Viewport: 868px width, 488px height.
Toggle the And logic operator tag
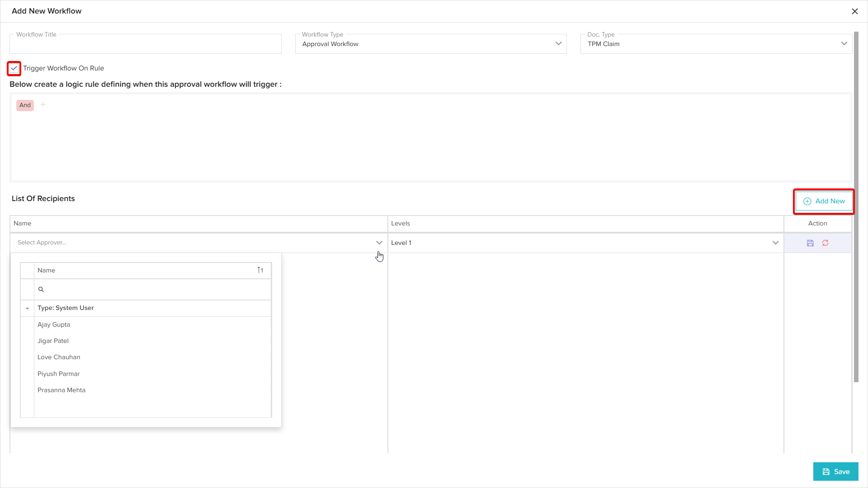[x=25, y=105]
